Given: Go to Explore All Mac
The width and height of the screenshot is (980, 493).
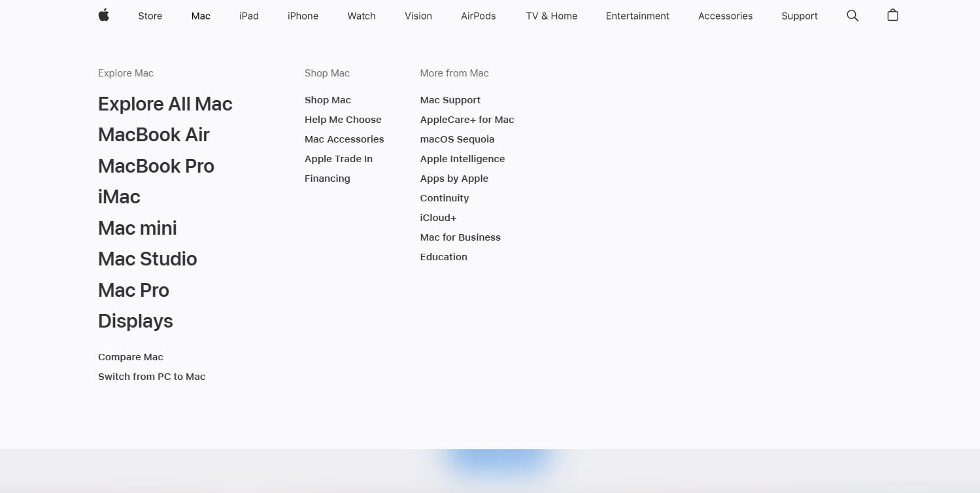Looking at the screenshot, I should click(x=165, y=104).
